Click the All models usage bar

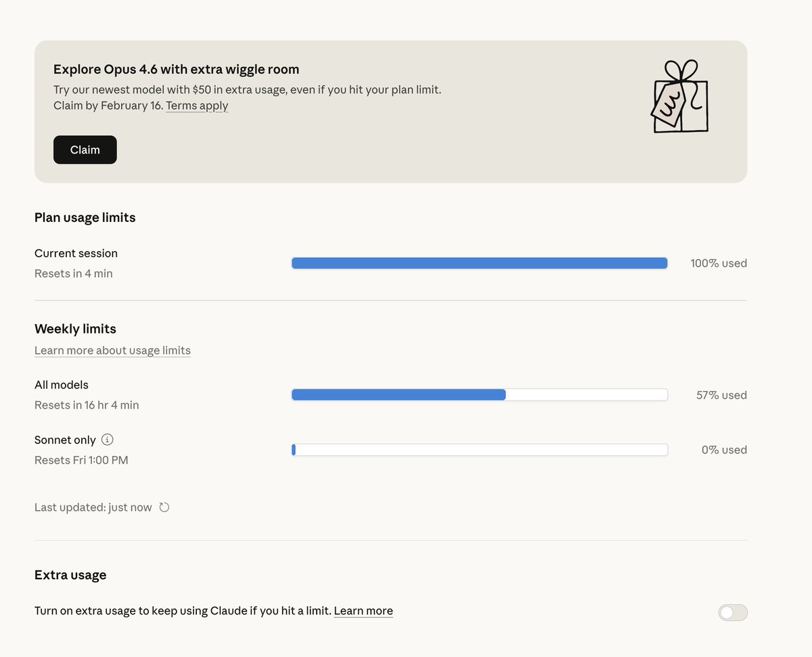pyautogui.click(x=480, y=394)
